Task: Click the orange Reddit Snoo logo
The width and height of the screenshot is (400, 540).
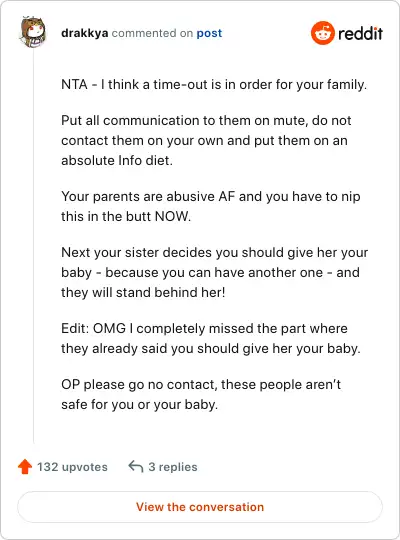Action: pos(322,33)
